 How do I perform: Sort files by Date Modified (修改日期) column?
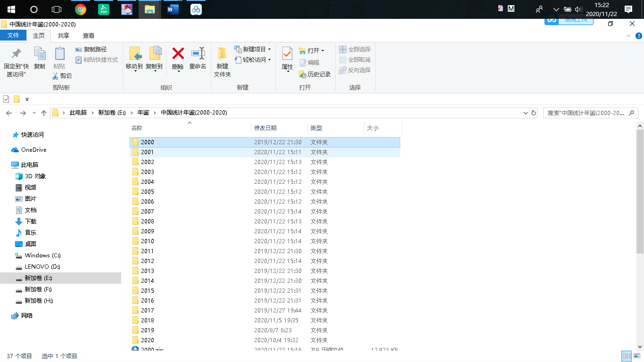coord(265,128)
